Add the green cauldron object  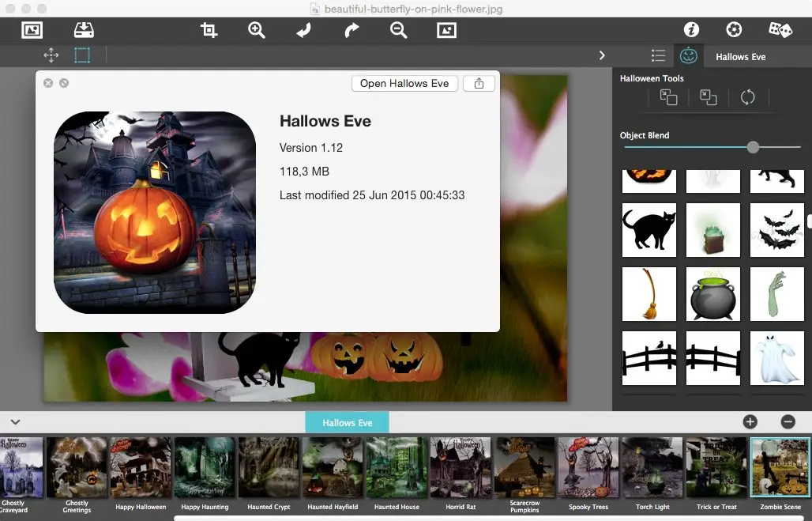(713, 294)
